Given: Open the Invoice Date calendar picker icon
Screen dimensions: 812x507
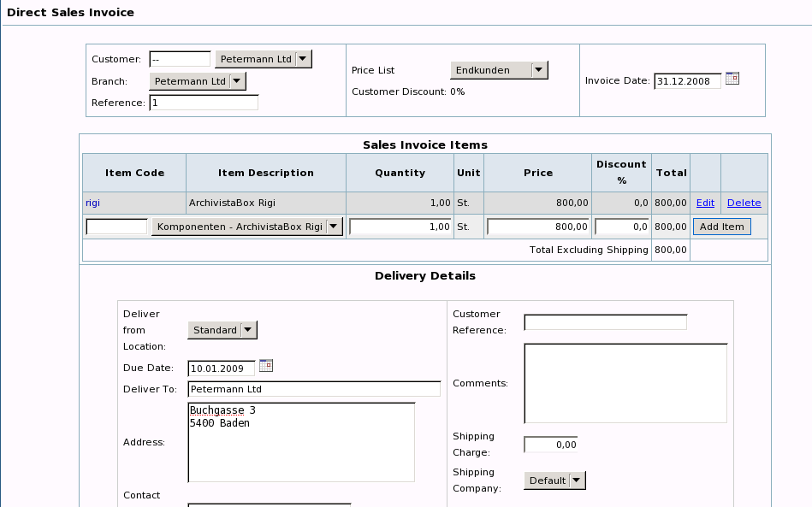Looking at the screenshot, I should pos(732,79).
